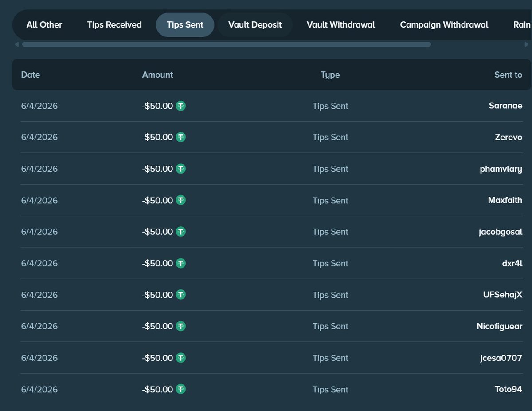Click the 6/4/2026 date in UFSehajX row

tap(39, 295)
